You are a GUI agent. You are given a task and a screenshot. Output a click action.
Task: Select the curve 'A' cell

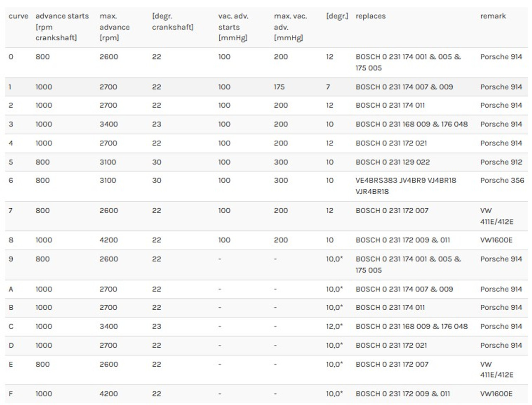pyautogui.click(x=11, y=289)
